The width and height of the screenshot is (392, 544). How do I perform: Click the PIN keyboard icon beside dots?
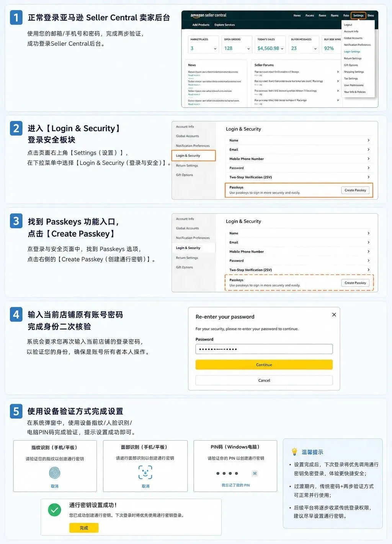coord(255,474)
